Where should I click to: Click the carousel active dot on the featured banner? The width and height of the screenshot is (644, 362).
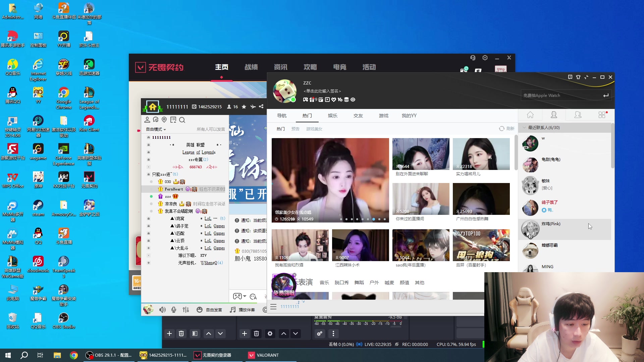pyautogui.click(x=374, y=219)
